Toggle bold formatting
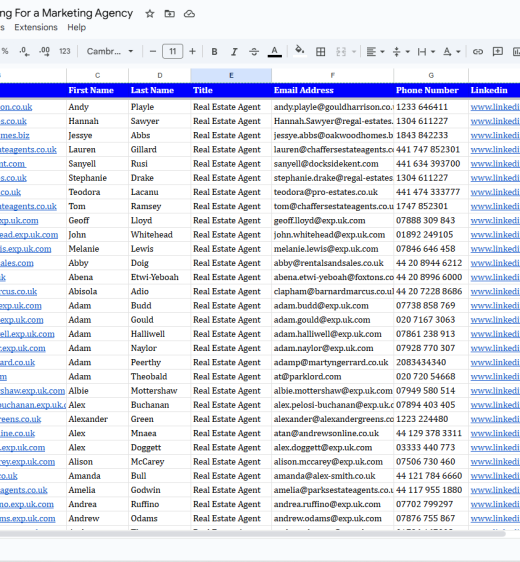The image size is (520, 562). (214, 52)
